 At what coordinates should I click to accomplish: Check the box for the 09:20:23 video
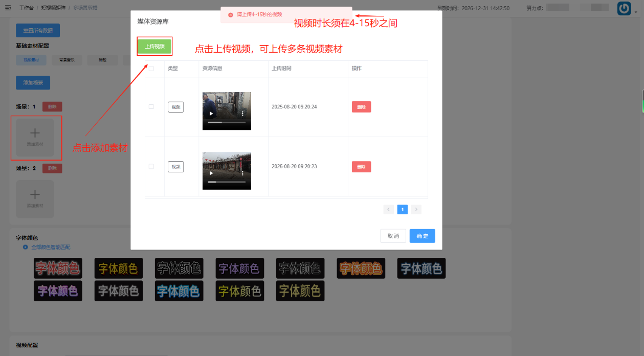(x=151, y=167)
